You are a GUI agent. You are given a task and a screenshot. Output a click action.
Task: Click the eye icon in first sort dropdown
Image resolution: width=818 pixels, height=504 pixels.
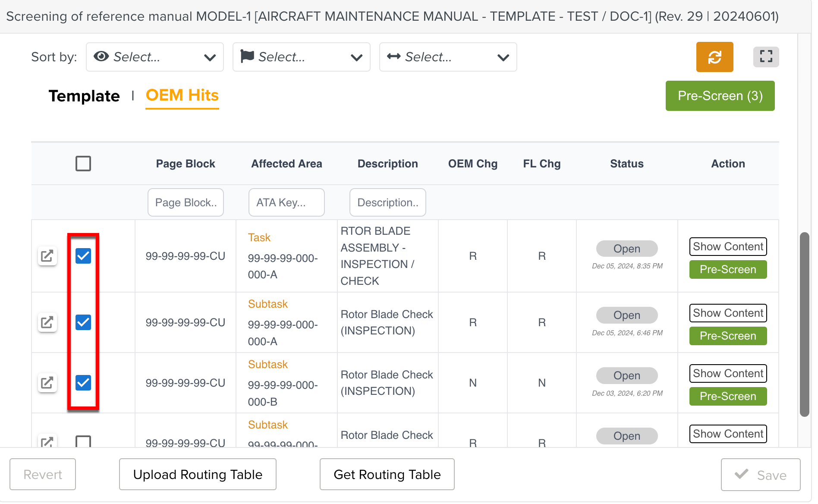pos(101,57)
